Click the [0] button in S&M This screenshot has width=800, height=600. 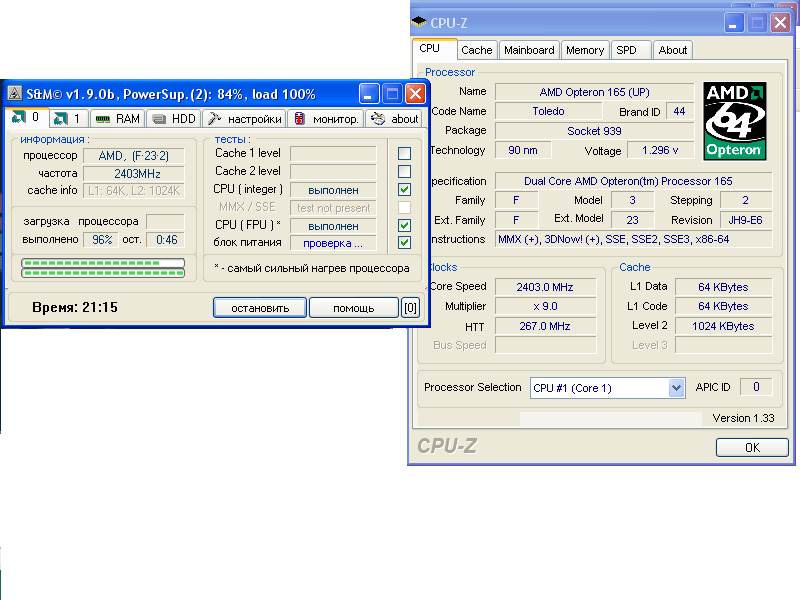click(x=410, y=308)
